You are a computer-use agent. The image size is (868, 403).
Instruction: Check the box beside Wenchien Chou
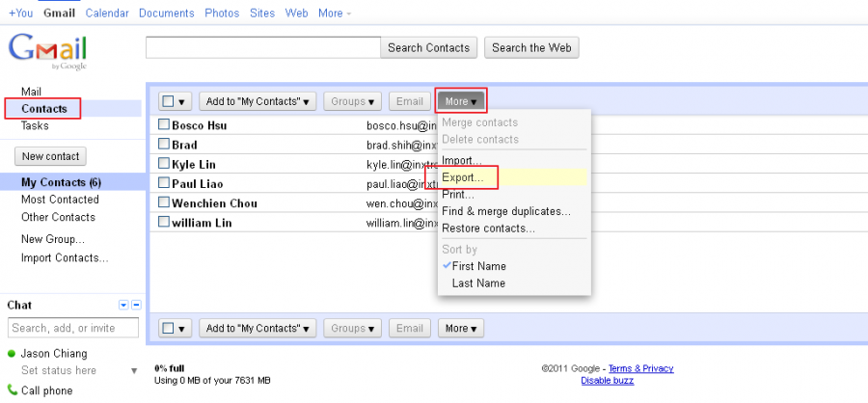[164, 203]
